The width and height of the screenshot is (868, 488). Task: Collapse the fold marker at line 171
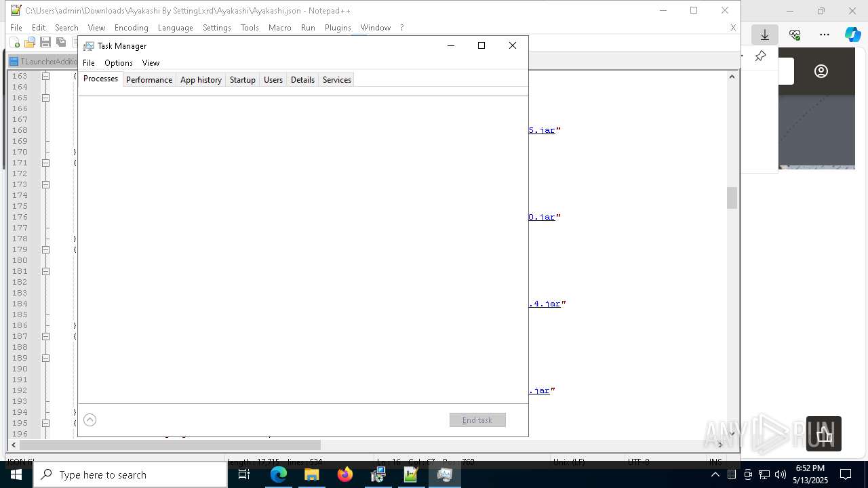(x=45, y=163)
